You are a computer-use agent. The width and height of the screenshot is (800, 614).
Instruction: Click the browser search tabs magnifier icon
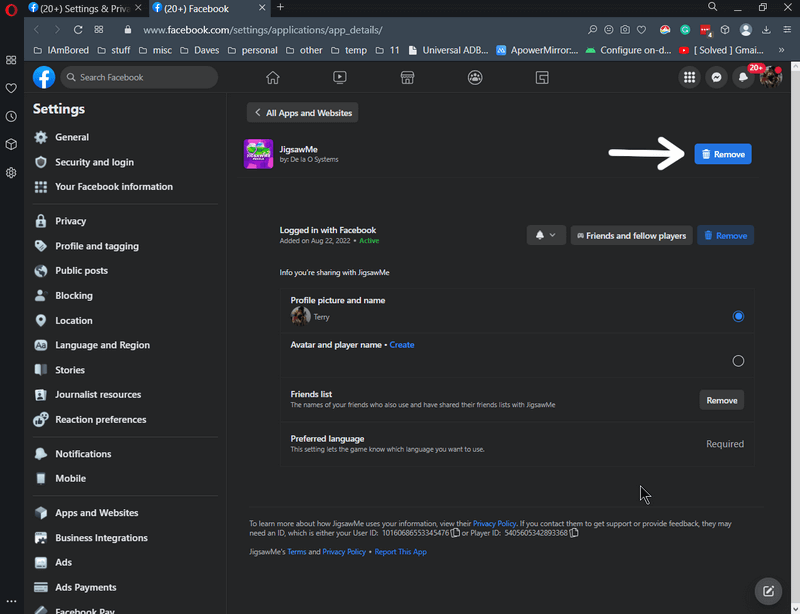click(x=713, y=7)
